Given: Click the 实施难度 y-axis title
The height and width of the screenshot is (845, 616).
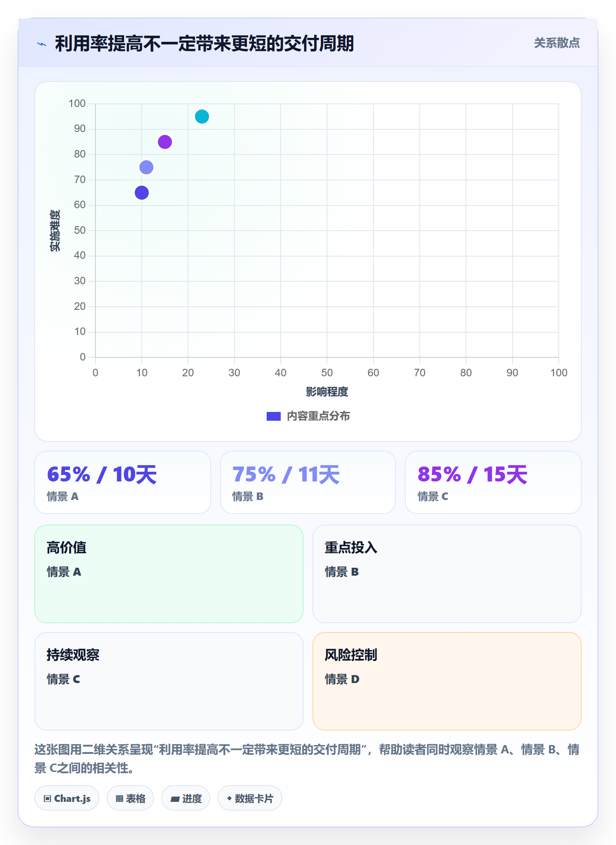Looking at the screenshot, I should pyautogui.click(x=55, y=231).
